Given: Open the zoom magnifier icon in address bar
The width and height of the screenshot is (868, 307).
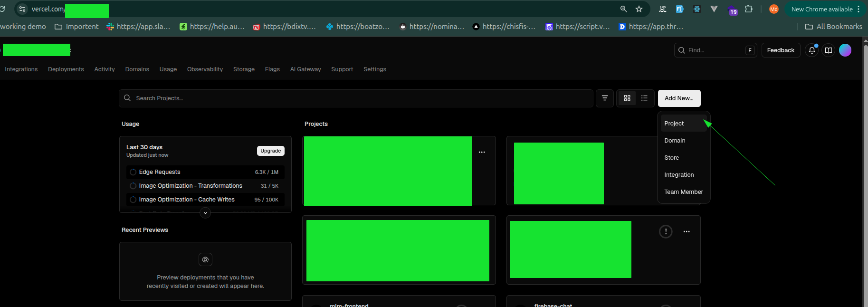Looking at the screenshot, I should tap(623, 9).
